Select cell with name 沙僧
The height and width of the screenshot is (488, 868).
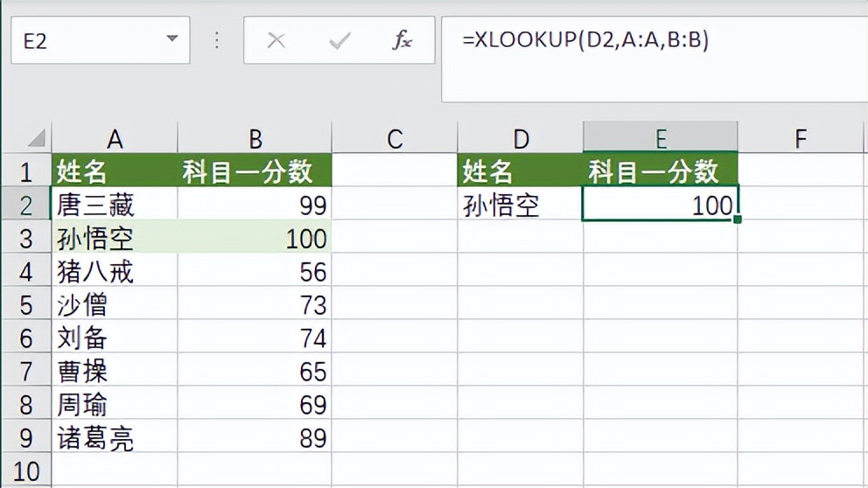tap(115, 303)
